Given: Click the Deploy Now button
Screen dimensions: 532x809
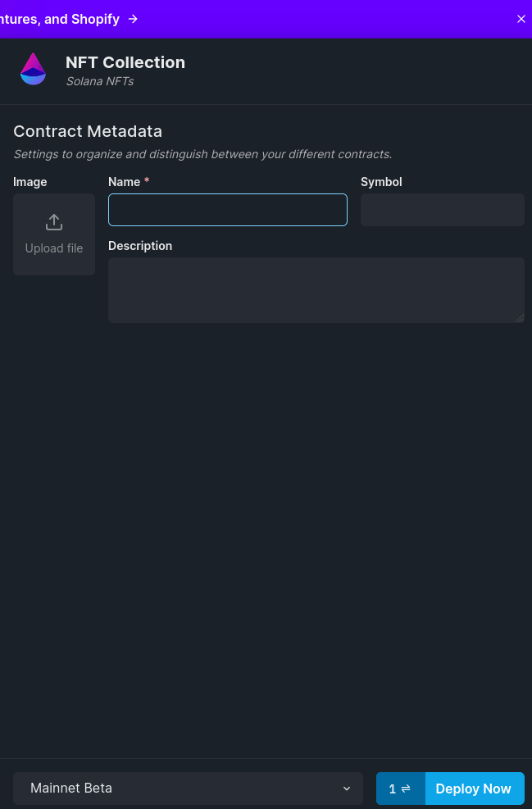Looking at the screenshot, I should click(474, 789).
